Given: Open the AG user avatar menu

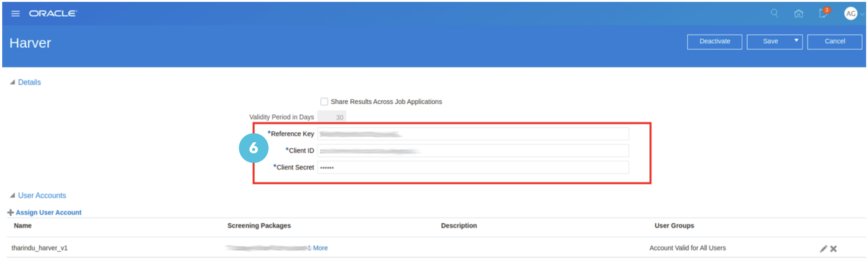Looking at the screenshot, I should click(850, 14).
